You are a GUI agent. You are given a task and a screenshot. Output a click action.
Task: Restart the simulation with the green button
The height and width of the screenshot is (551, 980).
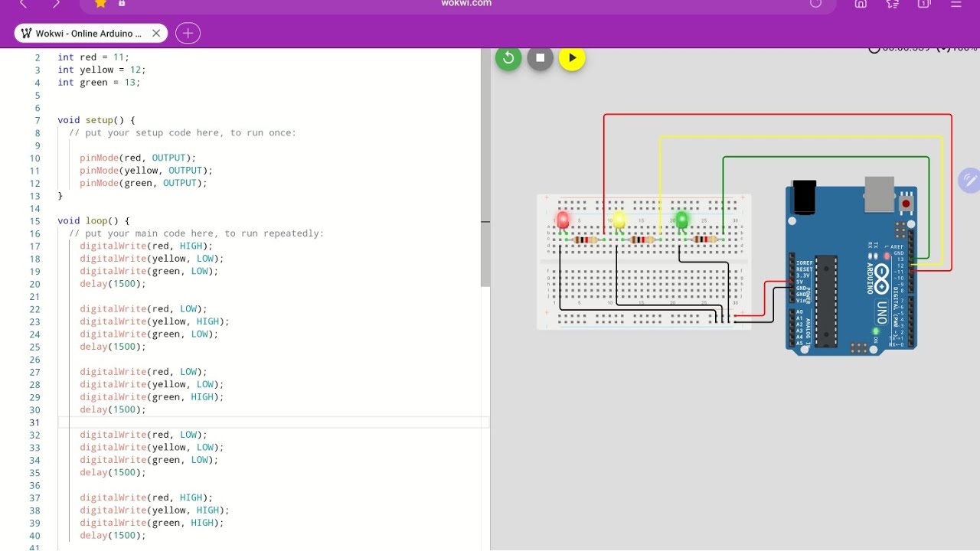[508, 58]
